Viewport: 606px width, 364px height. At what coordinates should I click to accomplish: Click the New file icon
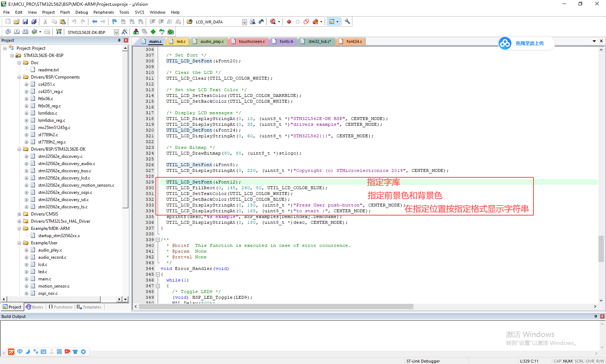[8, 22]
